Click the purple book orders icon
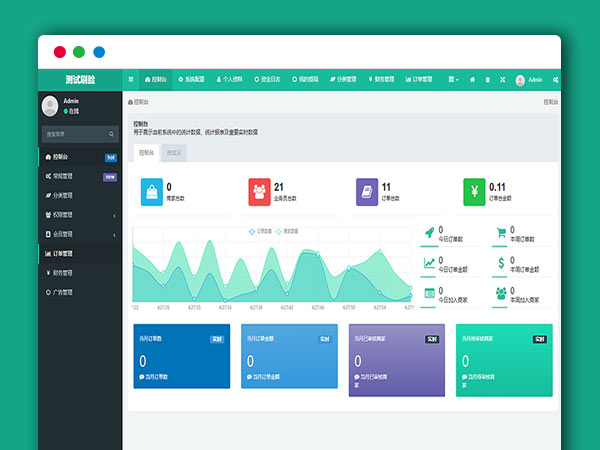This screenshot has height=450, width=600. 367,191
